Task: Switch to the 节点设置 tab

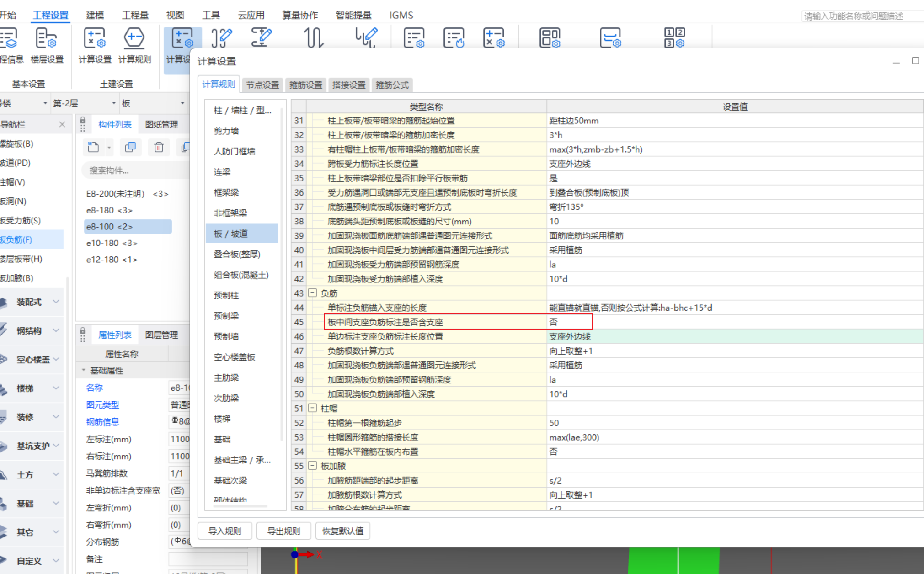Action: click(262, 85)
